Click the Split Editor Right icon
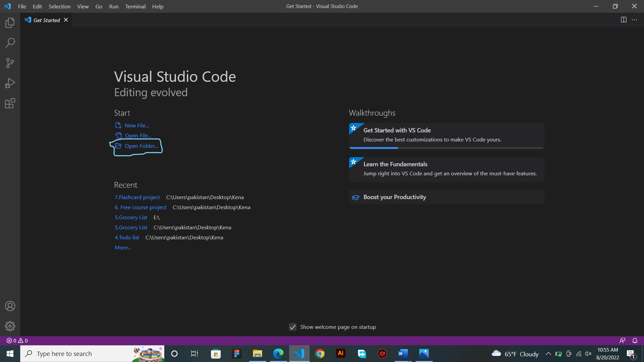The width and height of the screenshot is (644, 362). click(x=624, y=20)
